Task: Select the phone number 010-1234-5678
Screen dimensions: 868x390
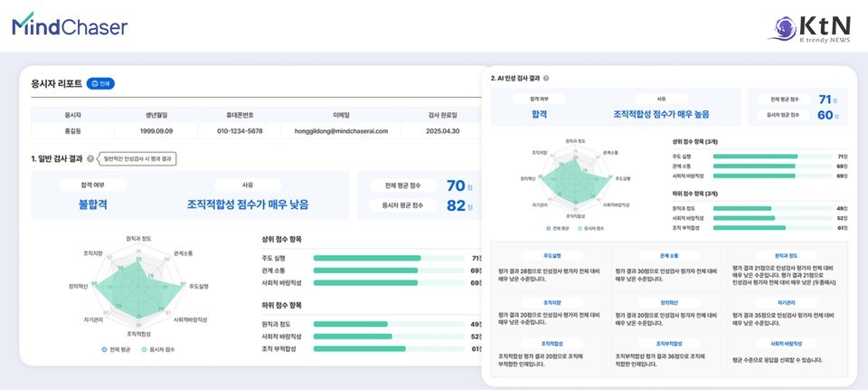Action: point(239,131)
